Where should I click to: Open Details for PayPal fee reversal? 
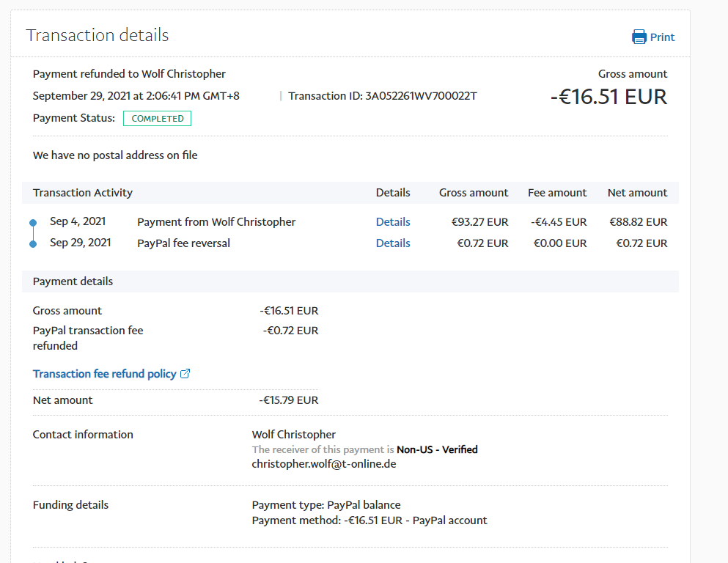click(x=393, y=243)
